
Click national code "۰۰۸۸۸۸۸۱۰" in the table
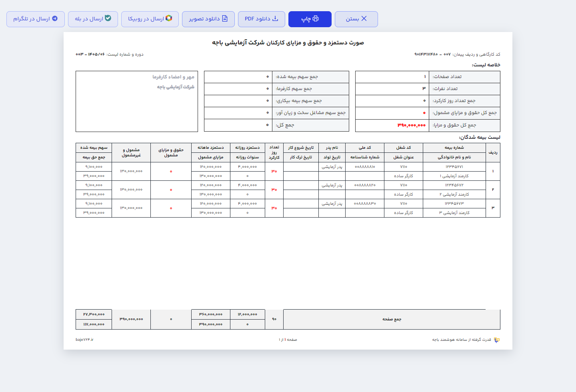pos(365,166)
